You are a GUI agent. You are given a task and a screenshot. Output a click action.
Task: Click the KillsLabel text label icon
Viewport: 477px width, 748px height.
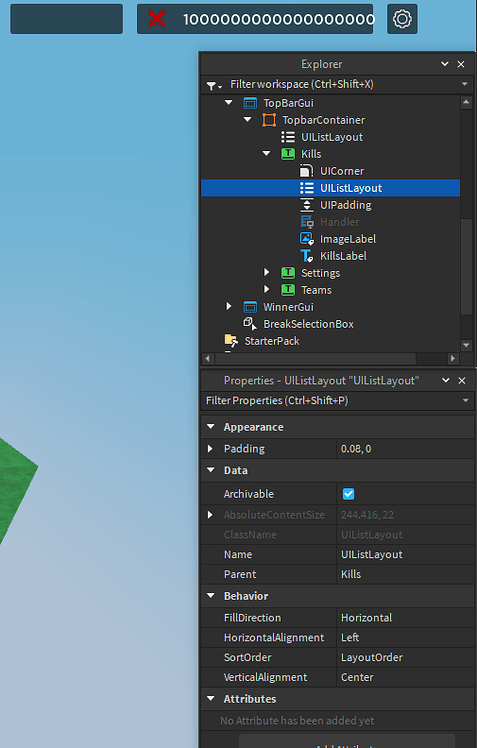pyautogui.click(x=307, y=256)
